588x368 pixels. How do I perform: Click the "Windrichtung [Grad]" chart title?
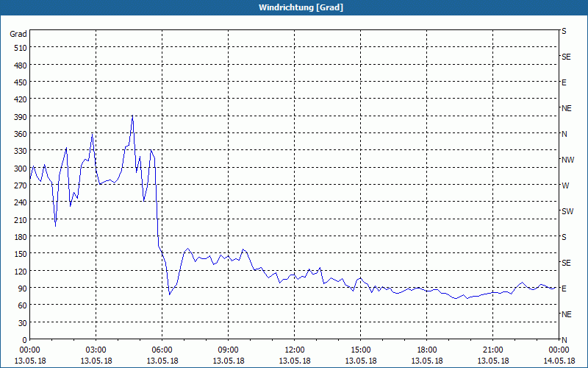point(301,7)
